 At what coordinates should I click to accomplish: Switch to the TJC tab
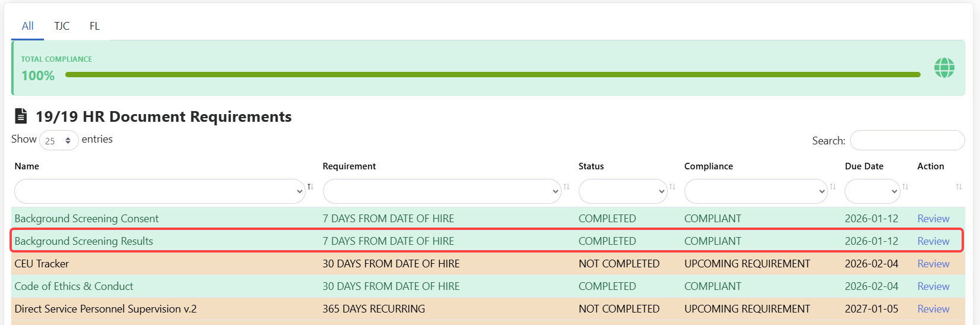click(62, 26)
